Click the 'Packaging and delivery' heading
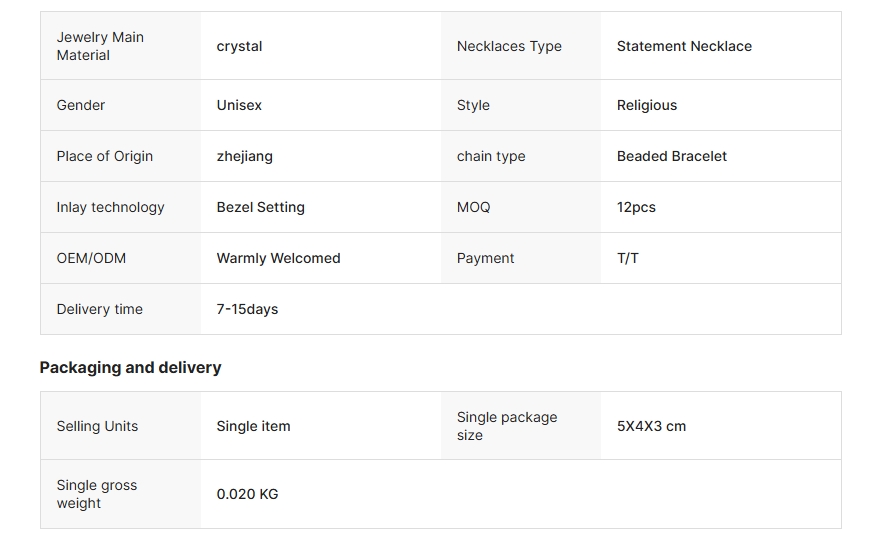The image size is (871, 545). pyautogui.click(x=131, y=367)
